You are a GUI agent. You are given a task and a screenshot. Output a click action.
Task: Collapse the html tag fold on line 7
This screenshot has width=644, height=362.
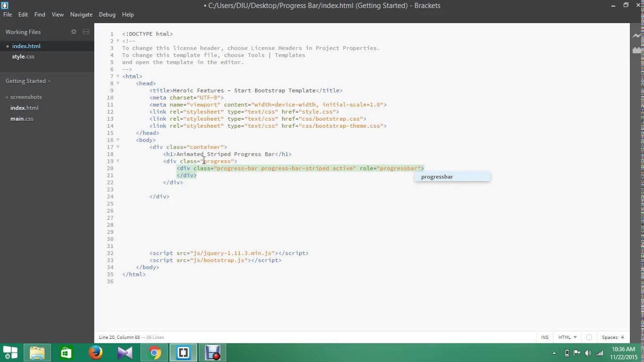(x=118, y=76)
